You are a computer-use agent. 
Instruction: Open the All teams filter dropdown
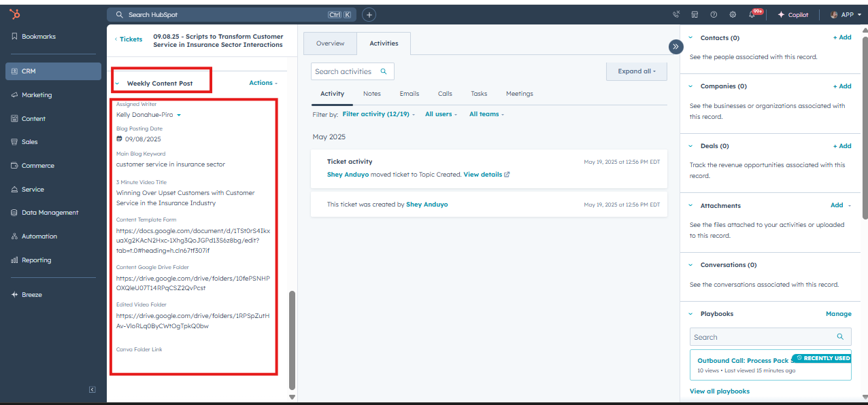[486, 114]
